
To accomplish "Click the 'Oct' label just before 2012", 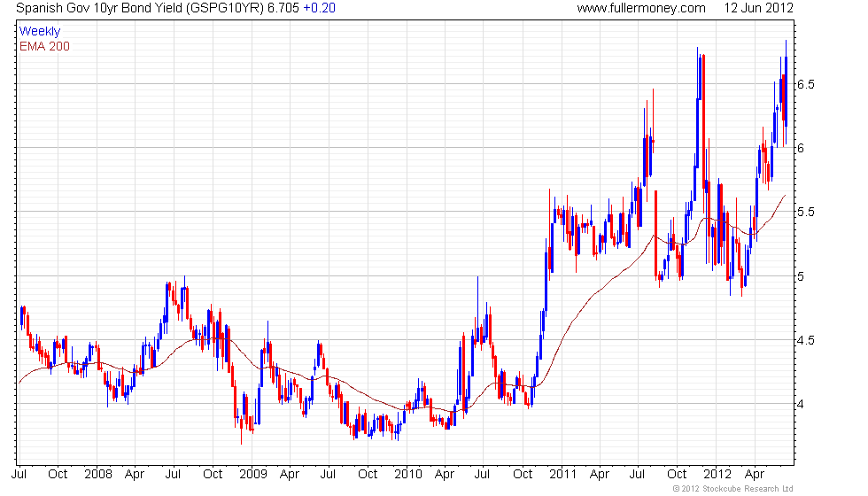I will click(677, 475).
